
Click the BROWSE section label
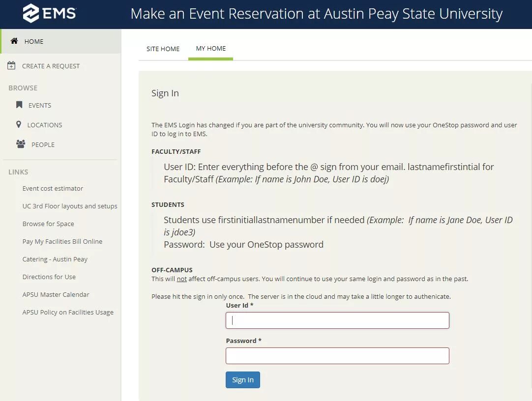click(x=23, y=88)
